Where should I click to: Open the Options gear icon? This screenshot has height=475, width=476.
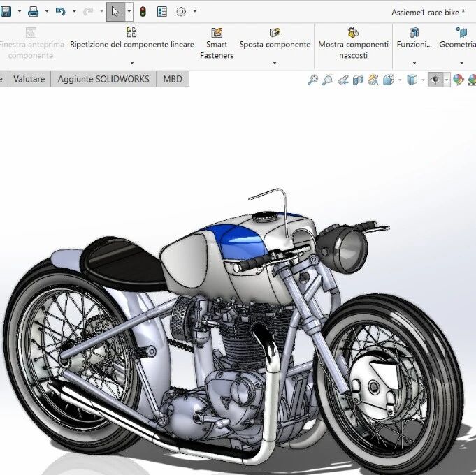point(181,12)
